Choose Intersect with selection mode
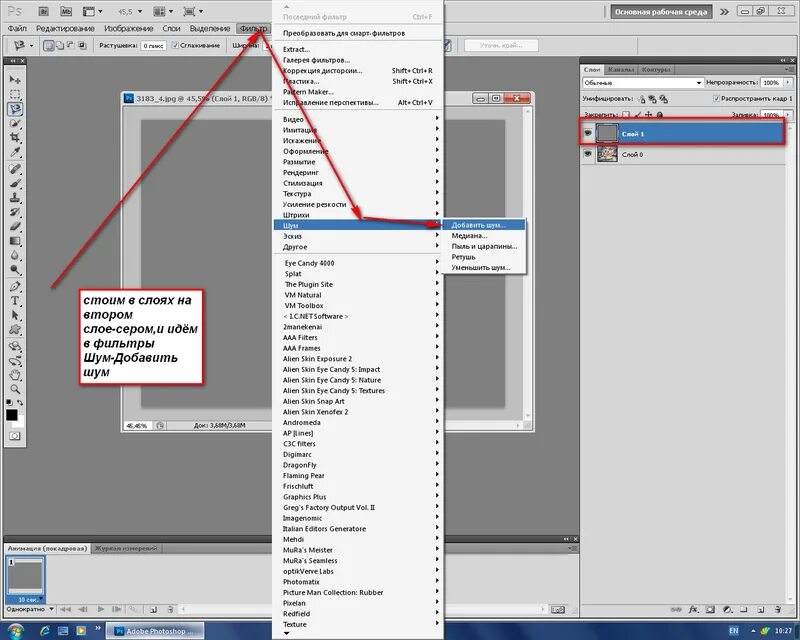800x640 pixels. pyautogui.click(x=83, y=45)
